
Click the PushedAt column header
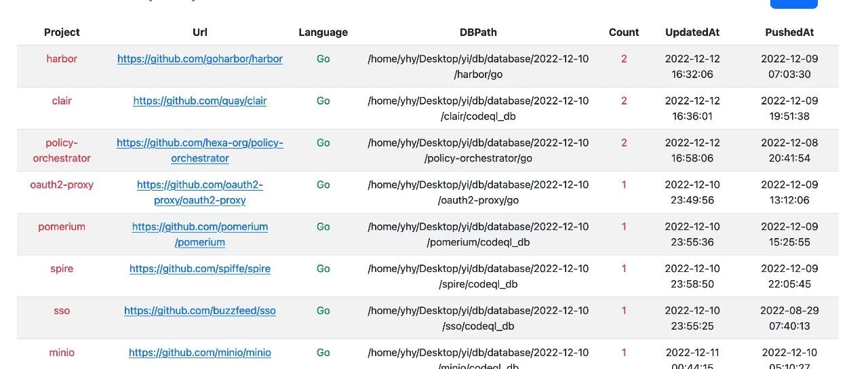789,33
